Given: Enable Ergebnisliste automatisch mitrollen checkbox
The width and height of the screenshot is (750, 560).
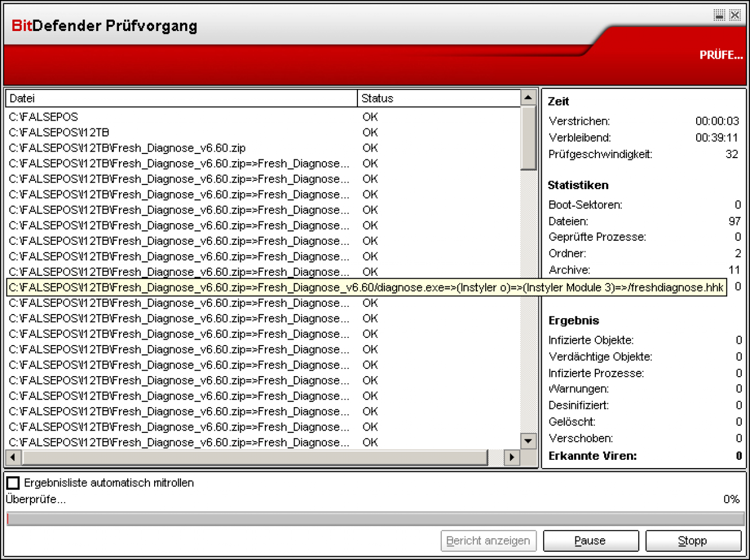Looking at the screenshot, I should [x=13, y=483].
